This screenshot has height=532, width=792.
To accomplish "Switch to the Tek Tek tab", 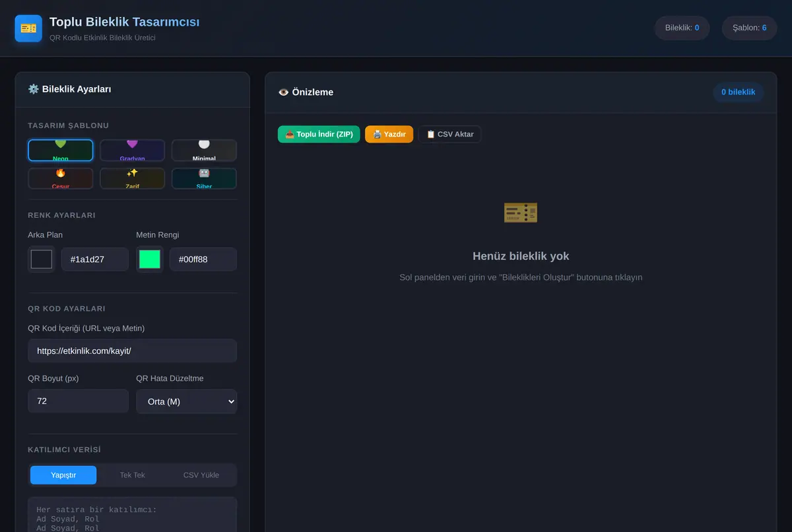I will [133, 475].
